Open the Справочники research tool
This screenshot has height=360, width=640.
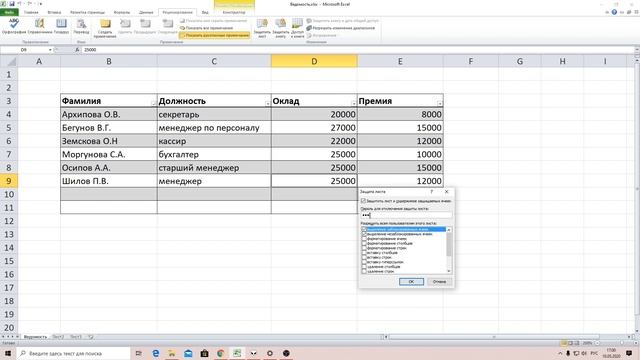(x=40, y=26)
